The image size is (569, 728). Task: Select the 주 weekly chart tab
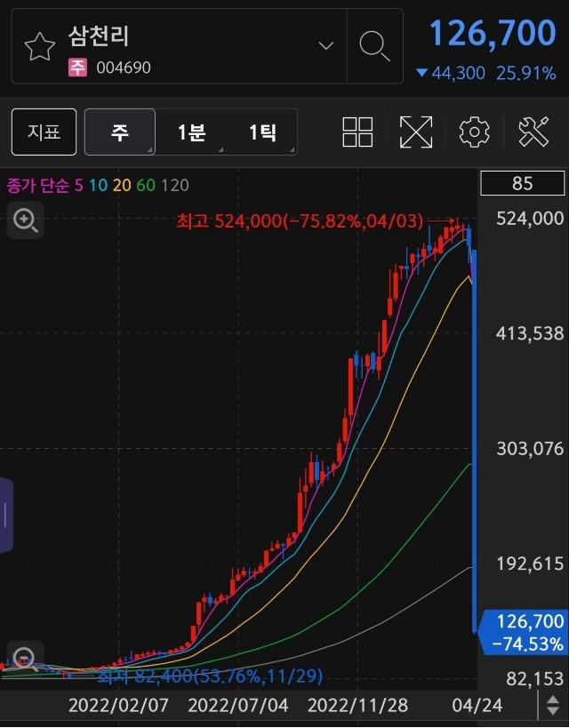(x=120, y=132)
